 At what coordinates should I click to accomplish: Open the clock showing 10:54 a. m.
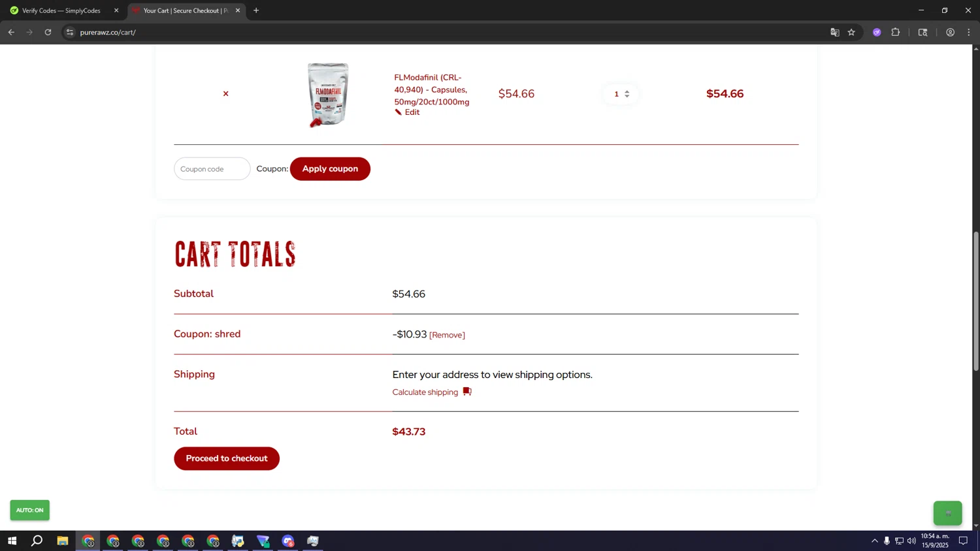935,541
